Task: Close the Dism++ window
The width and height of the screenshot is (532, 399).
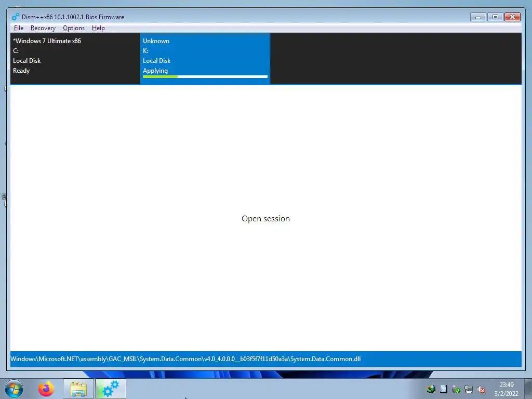Action: pos(512,17)
